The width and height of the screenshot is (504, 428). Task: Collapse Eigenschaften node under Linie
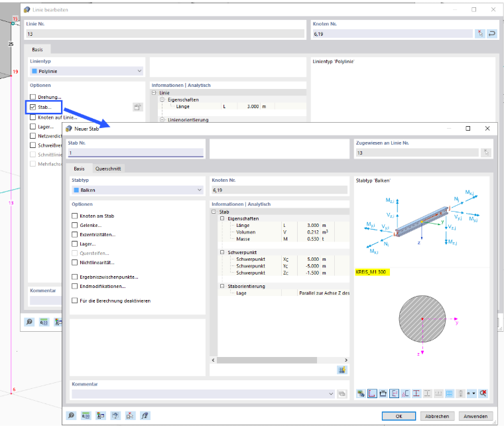click(x=162, y=100)
